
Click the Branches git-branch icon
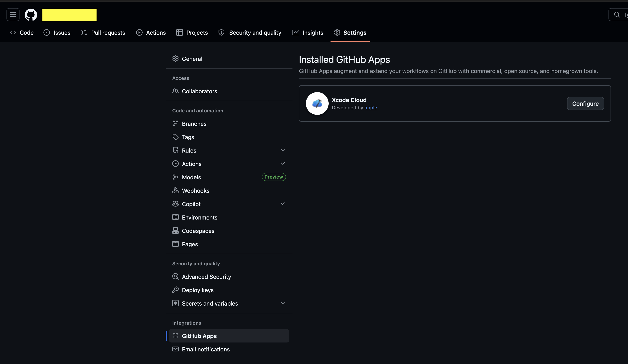175,124
